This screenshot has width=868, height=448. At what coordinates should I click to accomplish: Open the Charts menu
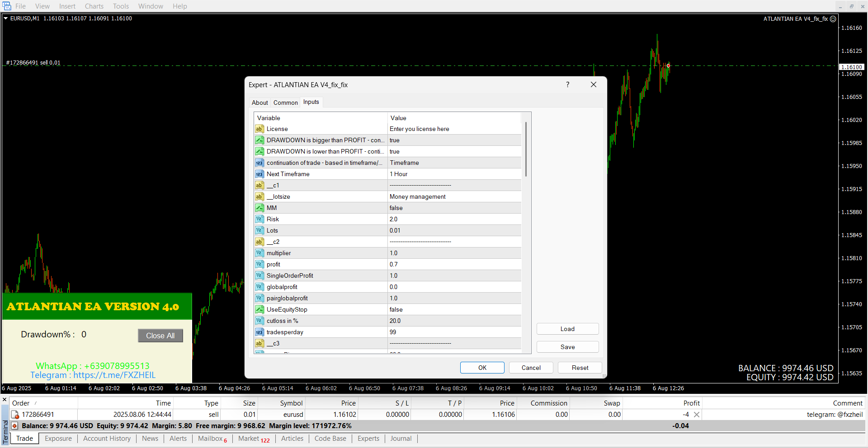(94, 6)
